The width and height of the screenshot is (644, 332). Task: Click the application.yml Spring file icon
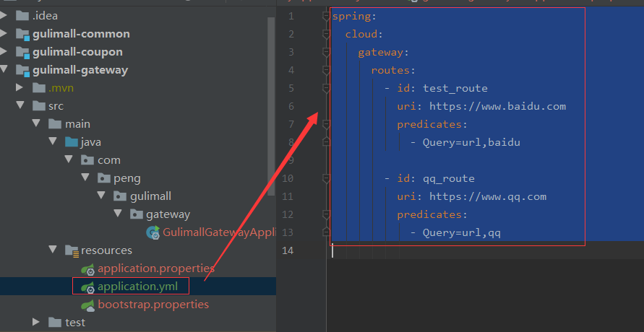pyautogui.click(x=88, y=287)
